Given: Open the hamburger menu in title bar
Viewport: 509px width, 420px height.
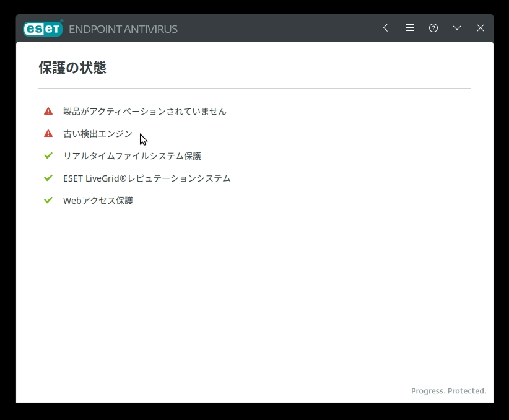Looking at the screenshot, I should click(409, 28).
